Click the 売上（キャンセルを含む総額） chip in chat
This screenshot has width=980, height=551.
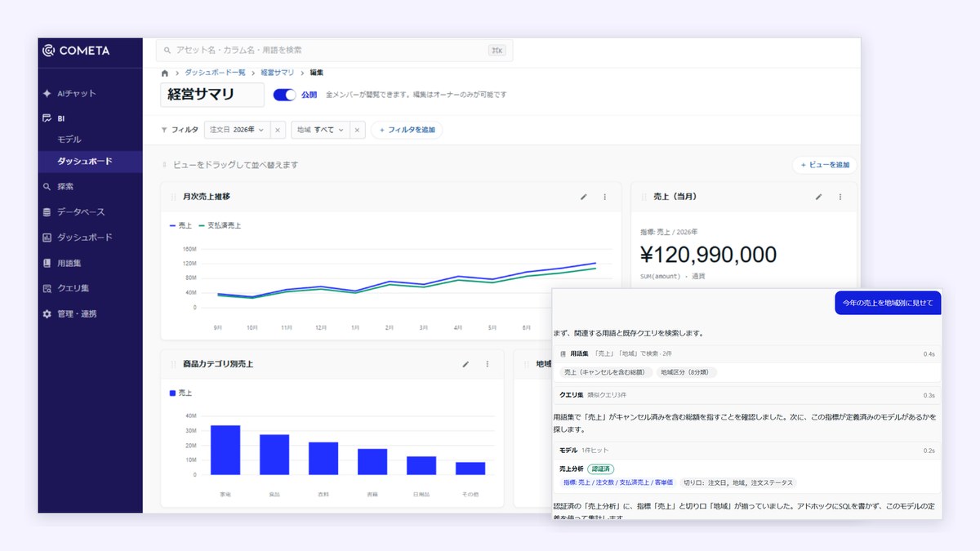pyautogui.click(x=607, y=372)
